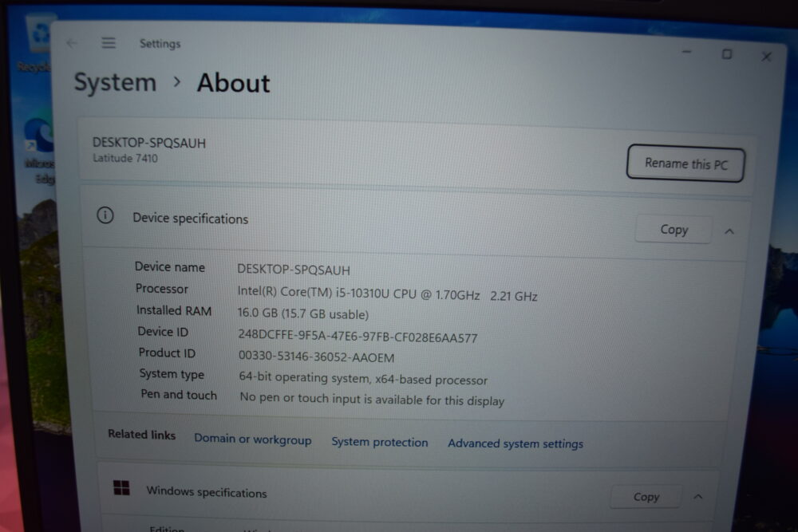Open the Domain or workgroup link
The image size is (798, 532).
coord(252,439)
